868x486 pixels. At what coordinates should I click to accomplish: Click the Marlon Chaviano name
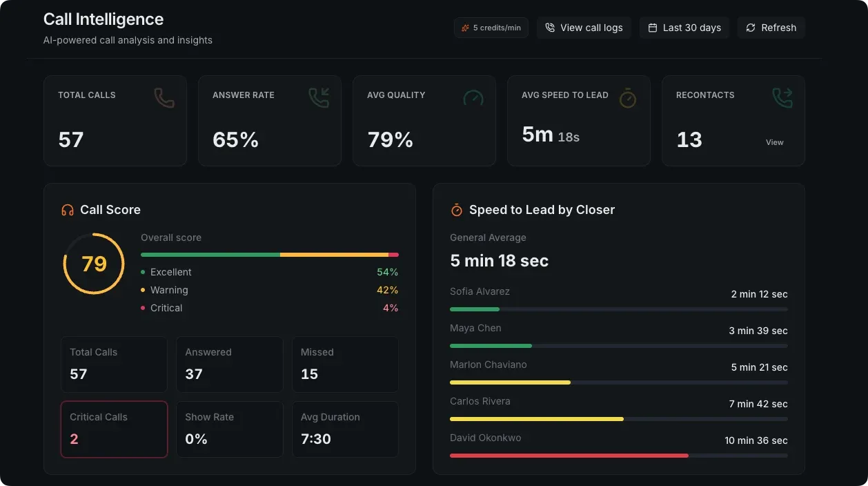(x=489, y=364)
